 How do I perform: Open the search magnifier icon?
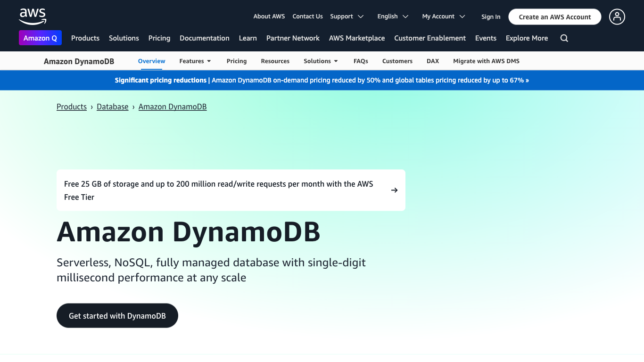pyautogui.click(x=564, y=38)
